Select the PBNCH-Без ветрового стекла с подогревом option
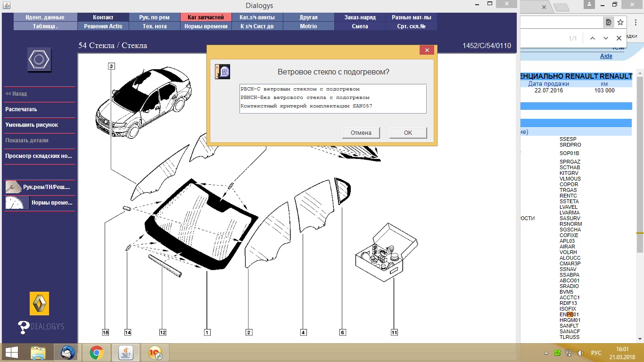 (333, 98)
